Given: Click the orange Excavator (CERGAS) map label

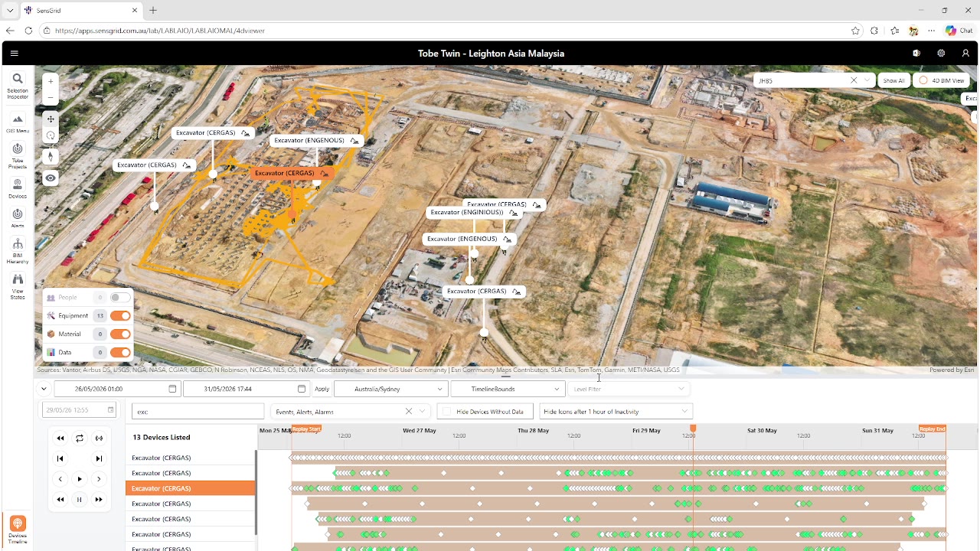Looking at the screenshot, I should [x=291, y=173].
